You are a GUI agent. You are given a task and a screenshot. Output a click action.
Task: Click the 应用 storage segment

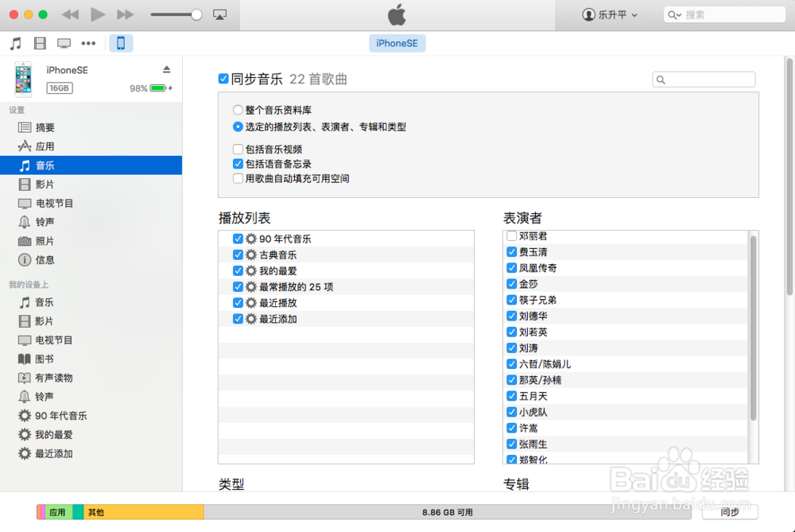57,512
